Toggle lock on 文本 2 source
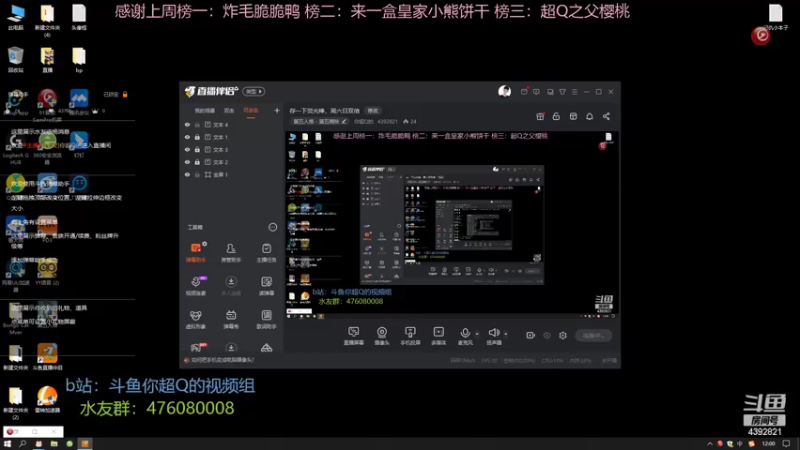 point(197,162)
